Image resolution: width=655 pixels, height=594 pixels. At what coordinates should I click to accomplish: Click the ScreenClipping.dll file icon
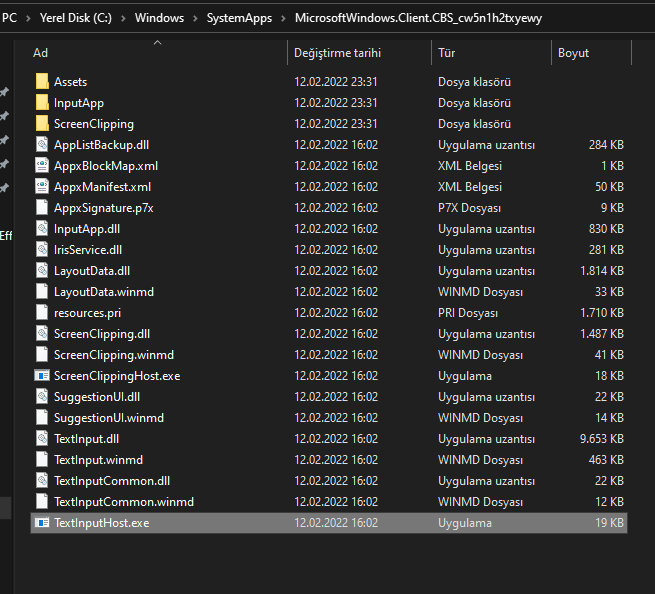(x=42, y=333)
